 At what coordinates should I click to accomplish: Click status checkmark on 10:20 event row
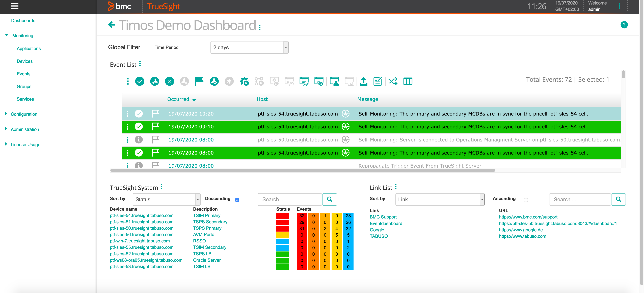(x=139, y=114)
